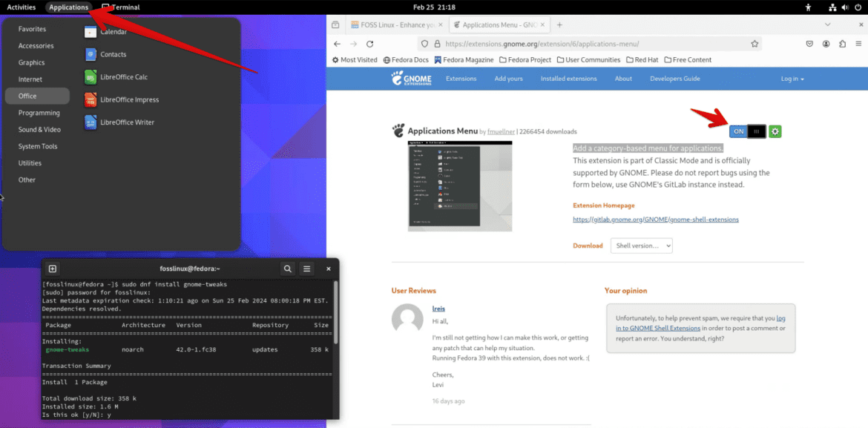
Task: Open the Firefox account icon
Action: pyautogui.click(x=826, y=43)
